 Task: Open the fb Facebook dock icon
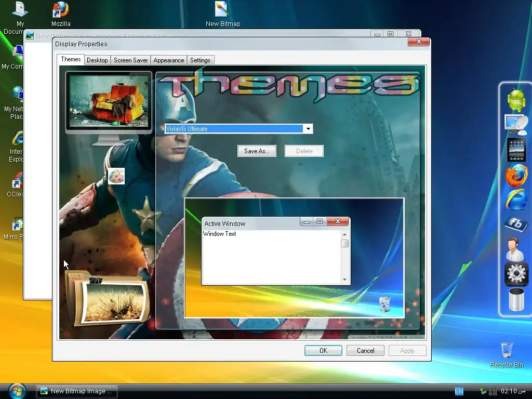tap(516, 223)
